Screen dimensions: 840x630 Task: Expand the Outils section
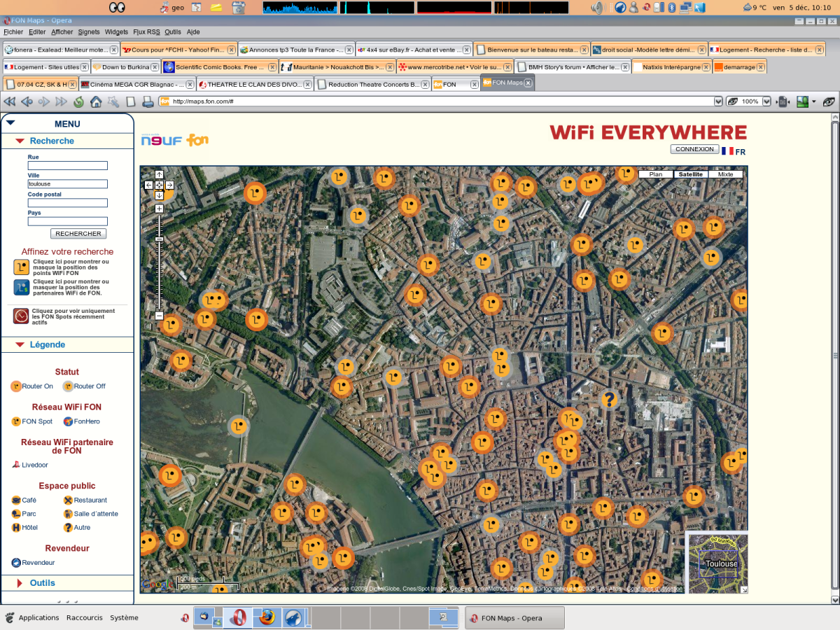[x=42, y=582]
